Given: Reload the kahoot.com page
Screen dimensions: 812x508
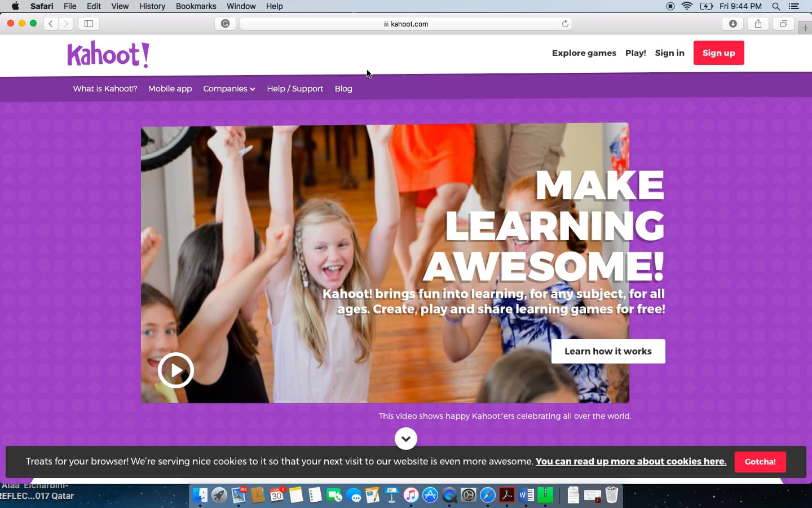Looking at the screenshot, I should [565, 24].
